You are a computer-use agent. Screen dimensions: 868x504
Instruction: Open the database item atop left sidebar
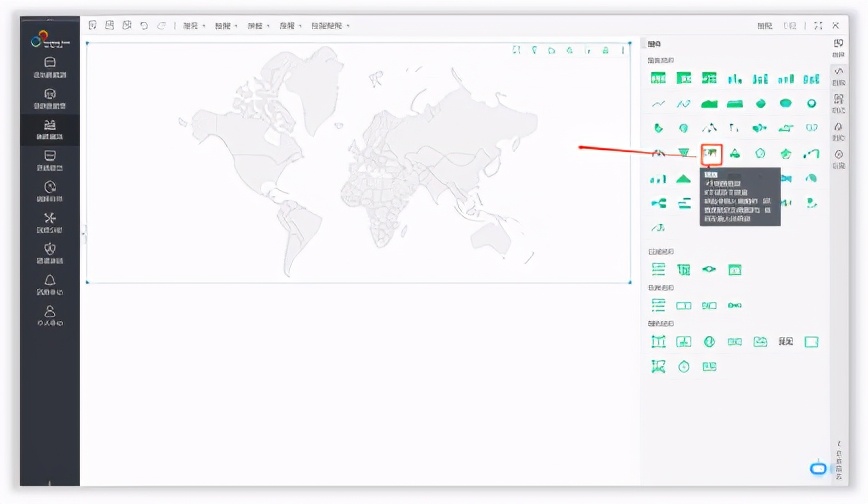point(50,68)
